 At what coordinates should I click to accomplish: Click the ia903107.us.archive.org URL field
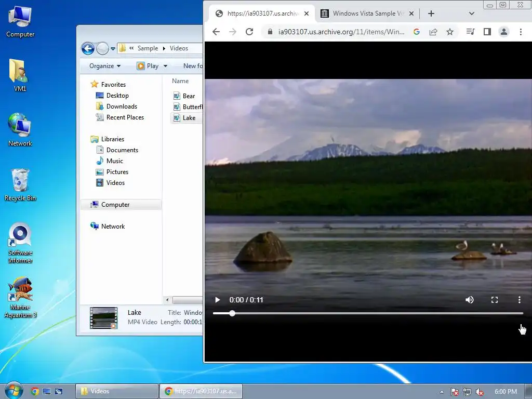[x=341, y=32]
